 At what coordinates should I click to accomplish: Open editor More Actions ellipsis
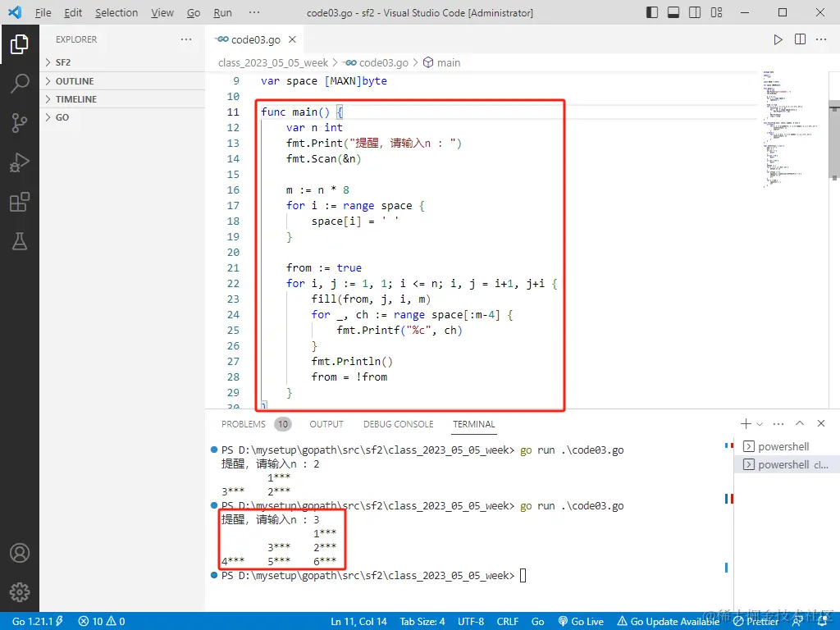pos(820,39)
